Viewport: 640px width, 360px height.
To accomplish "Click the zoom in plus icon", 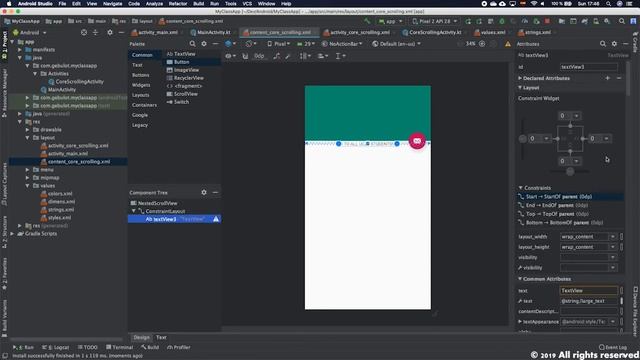I will [x=482, y=44].
